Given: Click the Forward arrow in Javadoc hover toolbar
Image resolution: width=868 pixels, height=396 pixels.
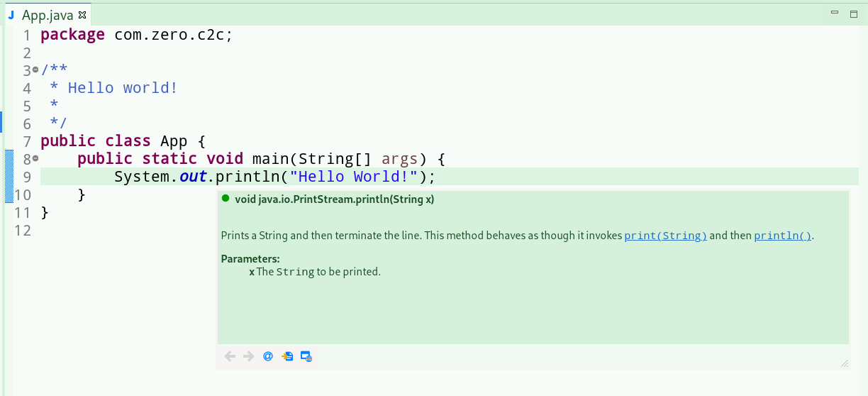Looking at the screenshot, I should 248,356.
